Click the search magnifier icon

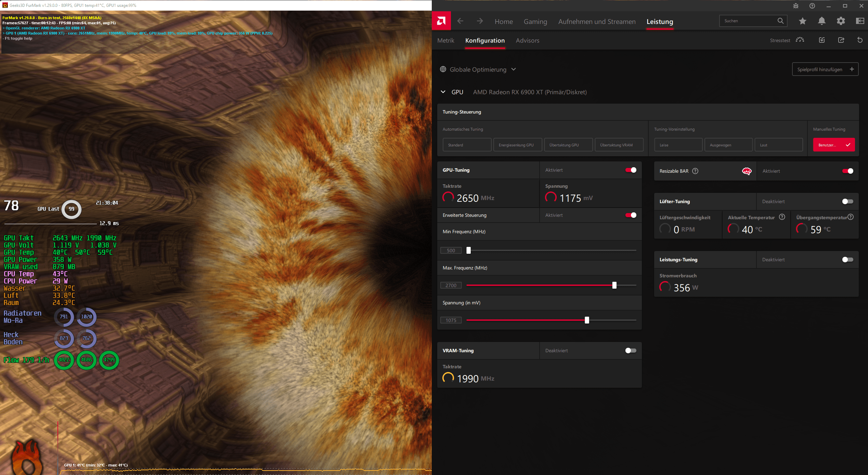point(780,21)
